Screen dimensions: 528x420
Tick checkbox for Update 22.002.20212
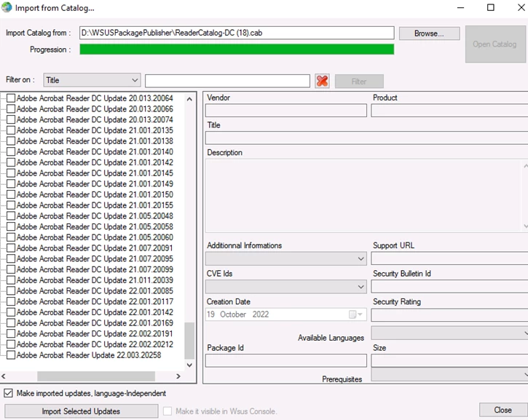11,344
